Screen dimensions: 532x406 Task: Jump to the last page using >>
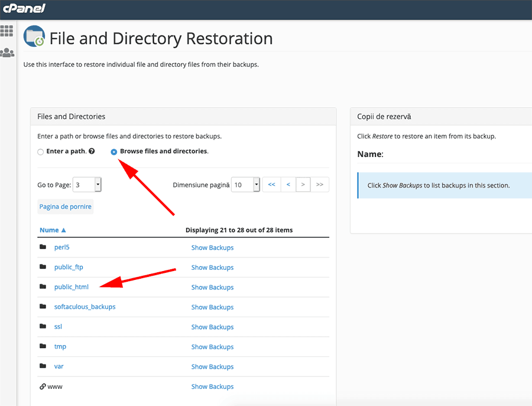coord(320,184)
